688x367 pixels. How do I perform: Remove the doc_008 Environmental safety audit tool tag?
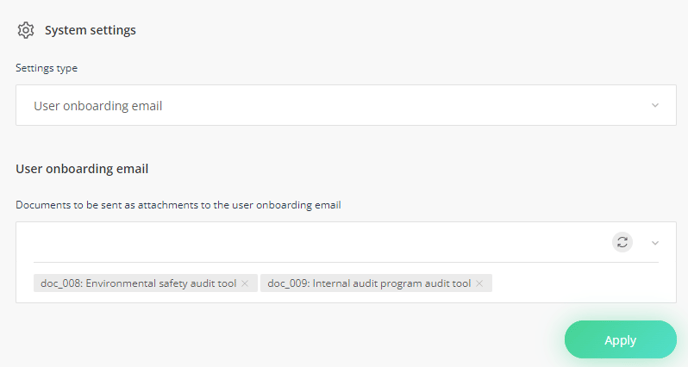(245, 284)
